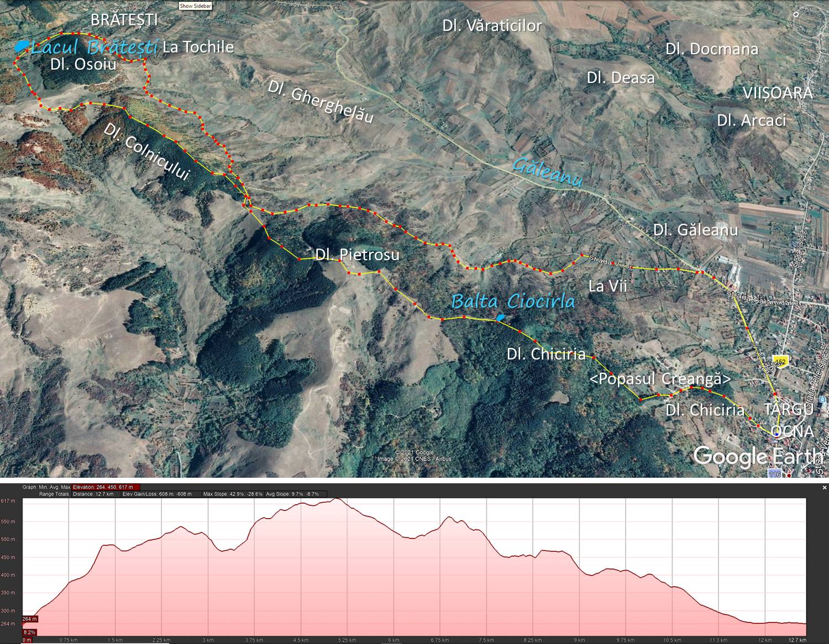Click the 264 m elevation cursor label
The image size is (829, 644).
click(30, 619)
